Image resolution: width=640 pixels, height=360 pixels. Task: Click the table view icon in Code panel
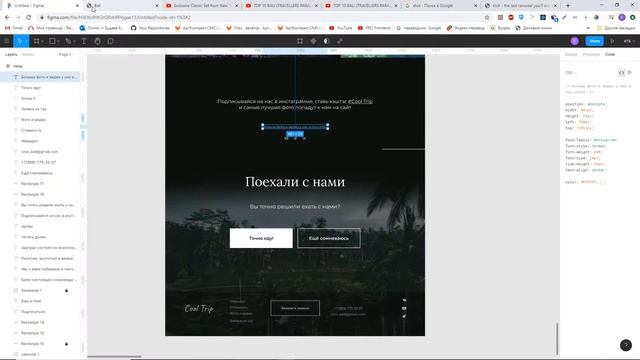(x=630, y=73)
